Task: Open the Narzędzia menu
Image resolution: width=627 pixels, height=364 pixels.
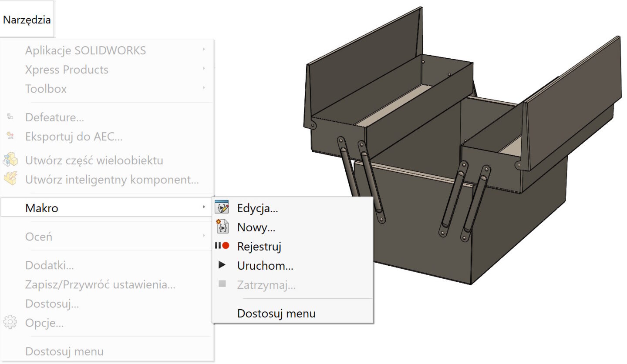Action: 27,20
